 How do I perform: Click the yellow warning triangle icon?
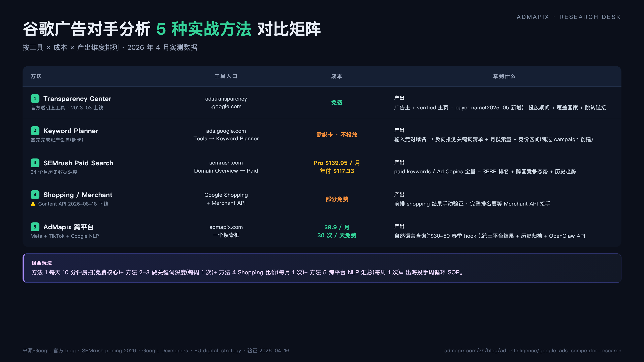coord(33,204)
